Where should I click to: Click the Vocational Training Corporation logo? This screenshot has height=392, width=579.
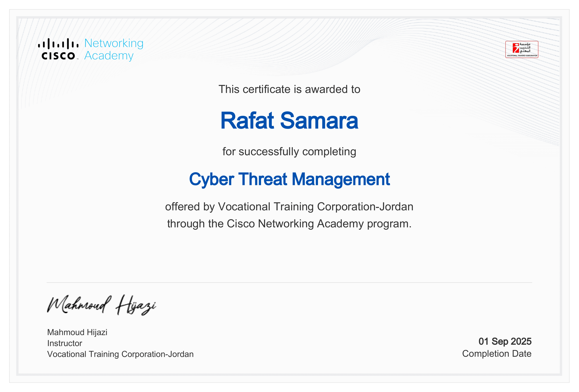pos(521,49)
